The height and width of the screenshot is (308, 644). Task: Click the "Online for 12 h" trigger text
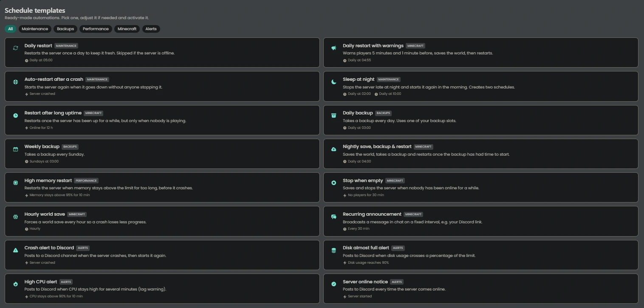pos(41,128)
